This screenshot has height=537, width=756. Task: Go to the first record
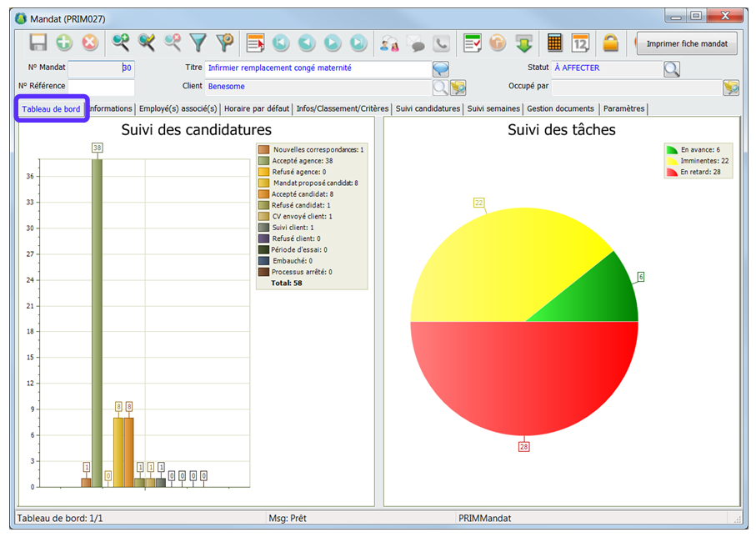tap(281, 43)
